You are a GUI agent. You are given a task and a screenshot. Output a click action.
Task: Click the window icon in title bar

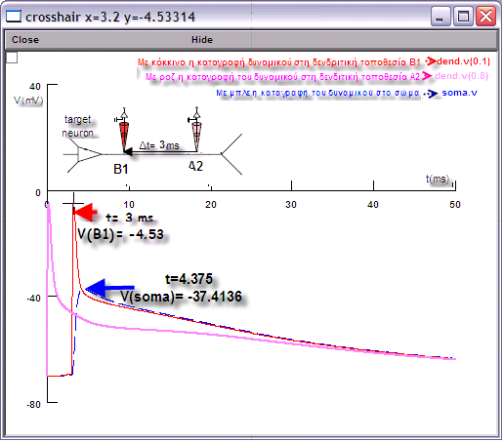(x=14, y=16)
